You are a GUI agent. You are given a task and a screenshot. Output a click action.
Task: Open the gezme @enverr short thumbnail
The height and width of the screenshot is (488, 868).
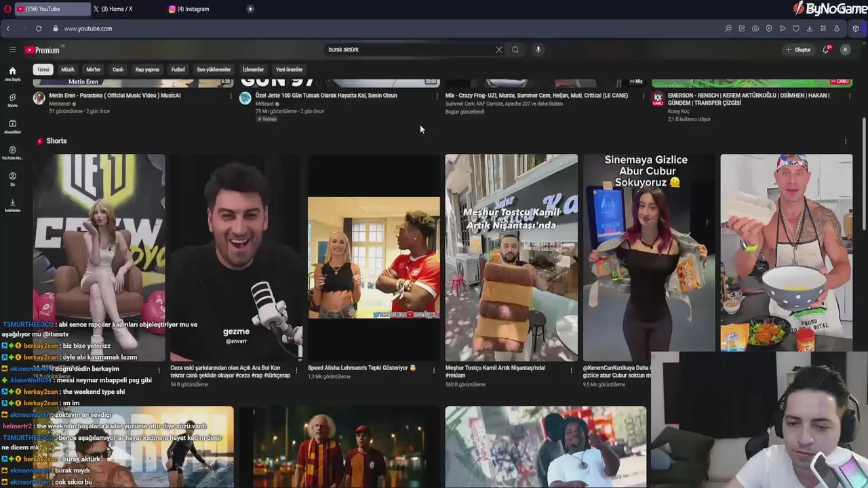click(236, 258)
